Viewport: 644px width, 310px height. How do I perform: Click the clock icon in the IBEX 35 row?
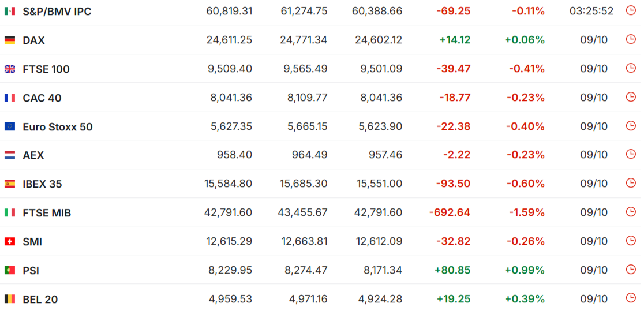(x=630, y=183)
